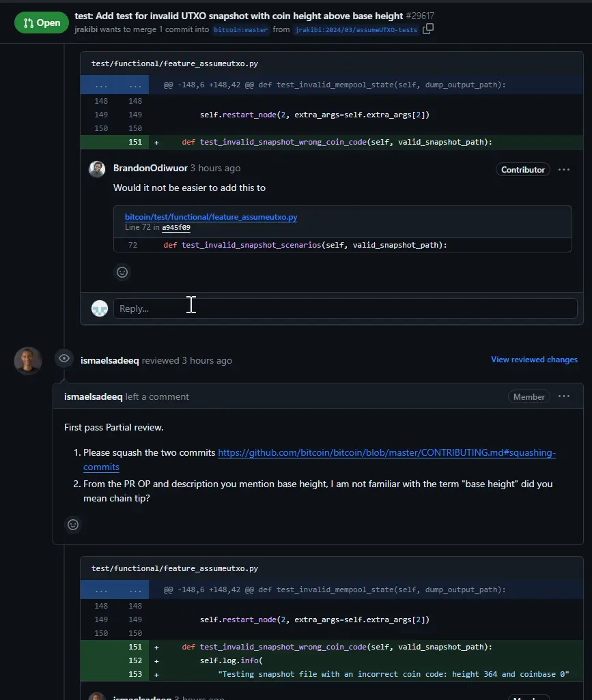Screen dimensions: 592x700
Task: Click the copy branch name icon
Action: [x=428, y=30]
